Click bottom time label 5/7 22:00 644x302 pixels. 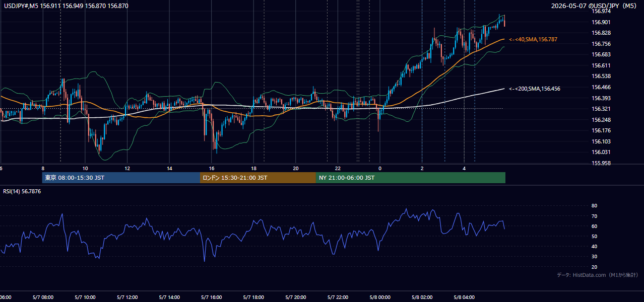pyautogui.click(x=337, y=297)
